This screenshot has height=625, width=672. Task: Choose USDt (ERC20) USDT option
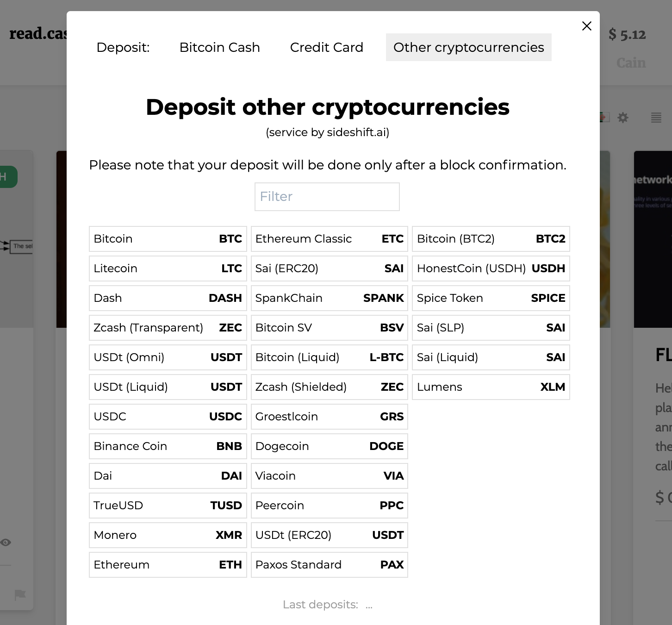(330, 535)
